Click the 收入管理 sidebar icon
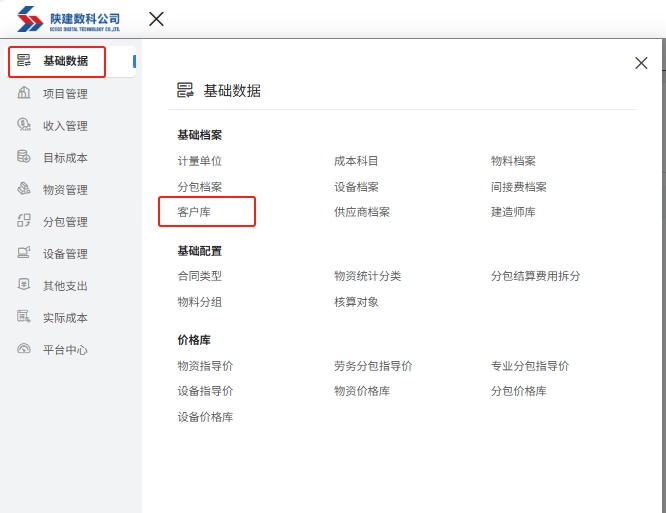The width and height of the screenshot is (666, 513). pos(24,126)
